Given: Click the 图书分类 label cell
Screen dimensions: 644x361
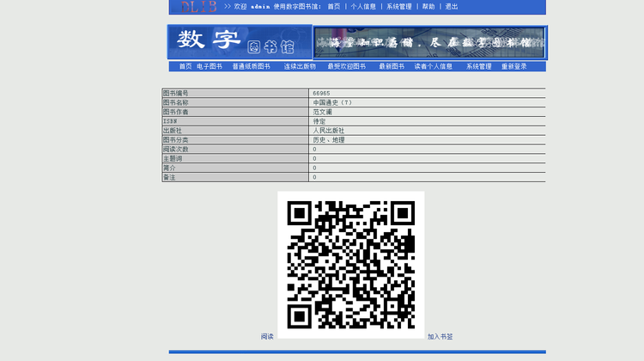Looking at the screenshot, I should click(x=235, y=140).
